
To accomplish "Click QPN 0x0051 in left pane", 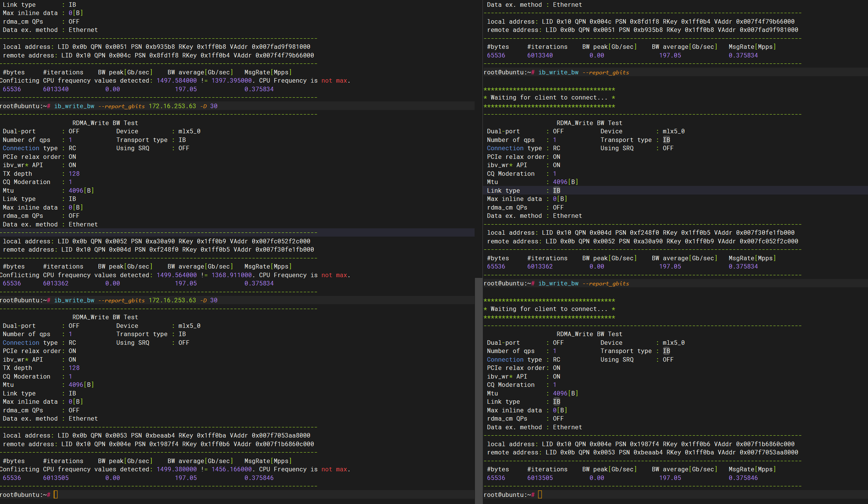I will [116, 47].
